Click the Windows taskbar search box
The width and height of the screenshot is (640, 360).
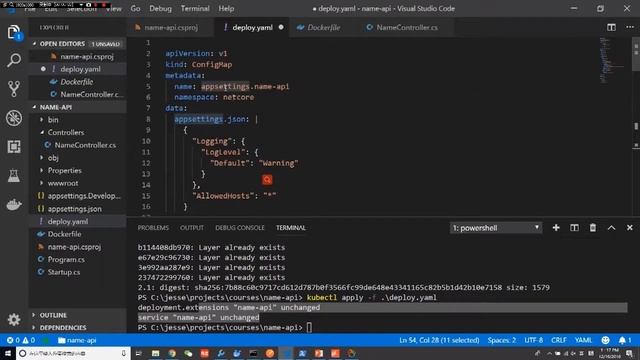[x=73, y=353]
